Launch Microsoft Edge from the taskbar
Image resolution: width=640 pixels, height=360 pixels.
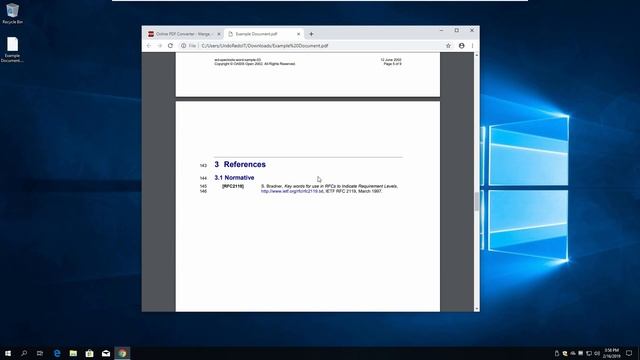click(x=57, y=353)
